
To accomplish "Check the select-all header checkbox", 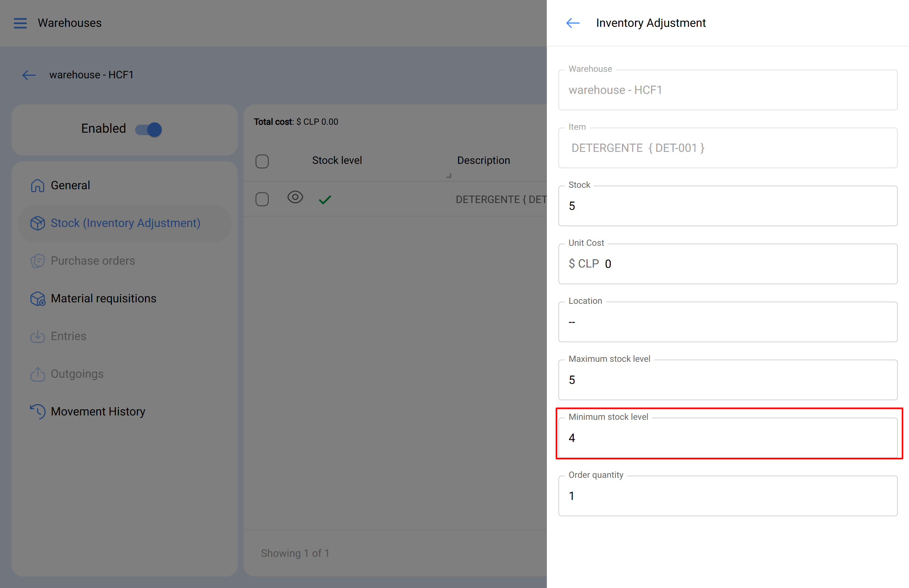I will (x=262, y=161).
